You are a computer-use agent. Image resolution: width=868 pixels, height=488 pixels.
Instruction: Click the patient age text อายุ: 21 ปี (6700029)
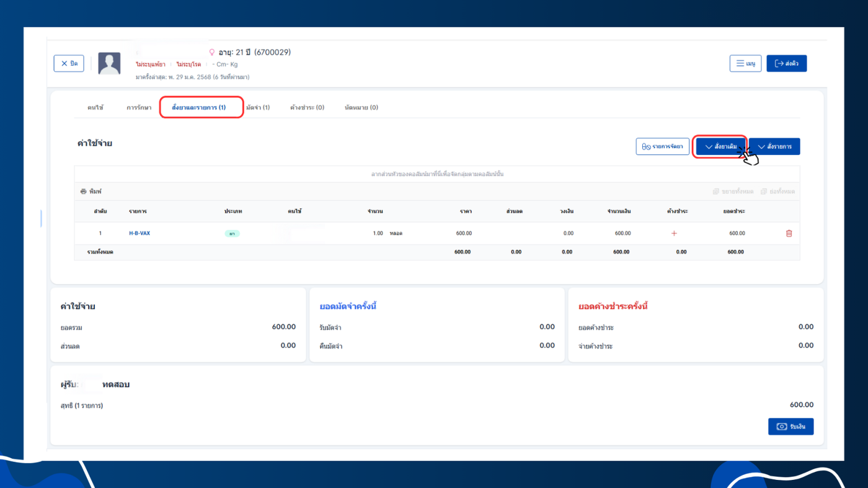[x=254, y=53]
